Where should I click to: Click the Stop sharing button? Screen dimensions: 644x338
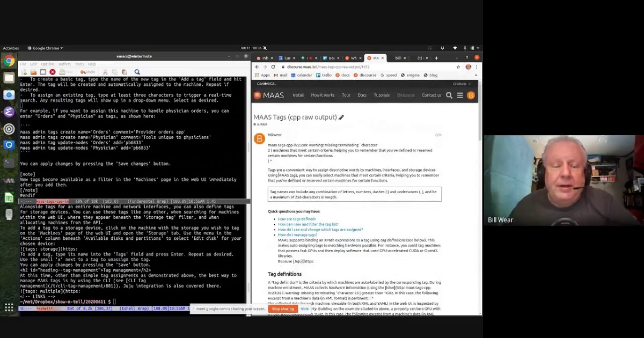coord(283,309)
